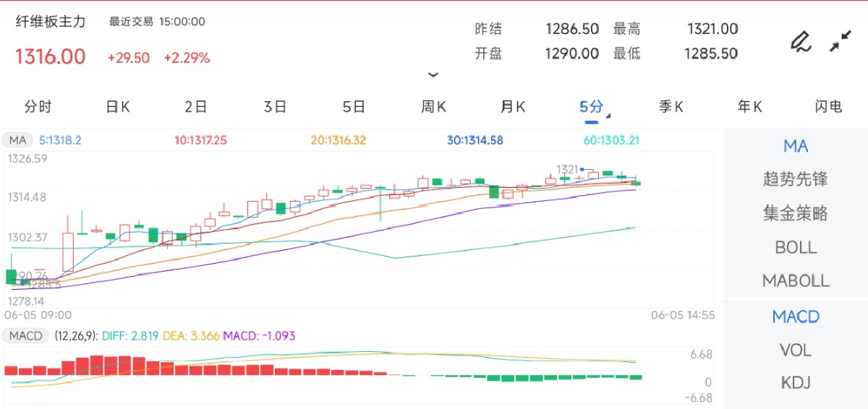This screenshot has height=409, width=868.
Task: Switch to the 闪电 tab
Action: pyautogui.click(x=828, y=107)
